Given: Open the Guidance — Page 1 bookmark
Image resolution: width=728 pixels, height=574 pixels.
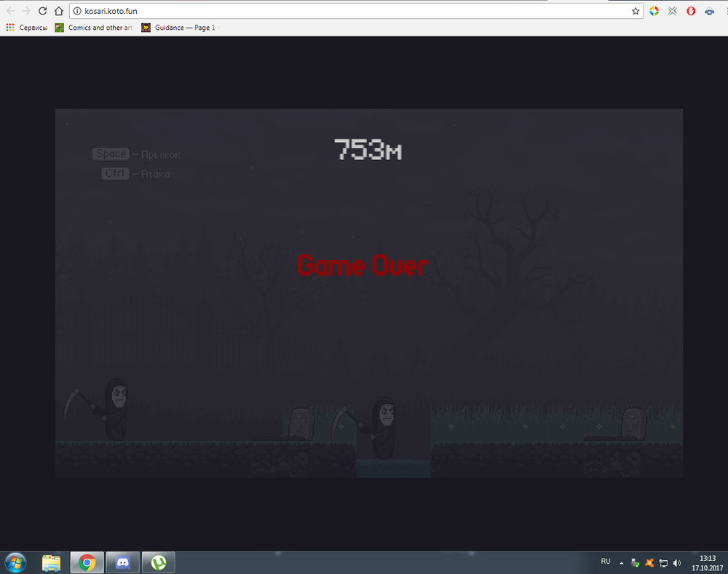Looking at the screenshot, I should pyautogui.click(x=179, y=28).
